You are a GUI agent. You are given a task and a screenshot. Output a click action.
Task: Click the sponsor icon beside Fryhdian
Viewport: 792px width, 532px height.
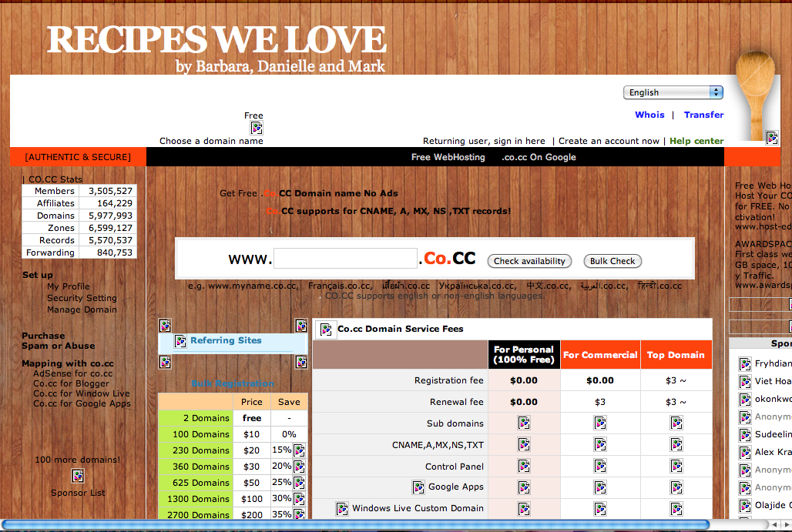[x=744, y=364]
